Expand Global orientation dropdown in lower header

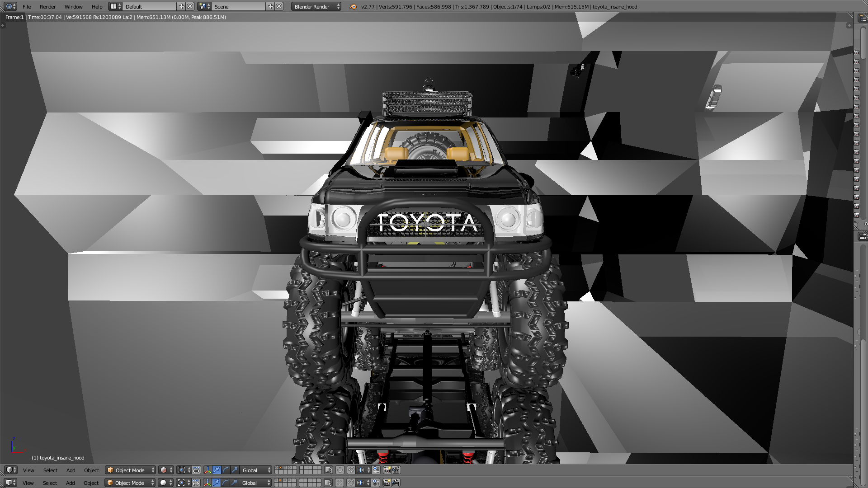click(255, 483)
